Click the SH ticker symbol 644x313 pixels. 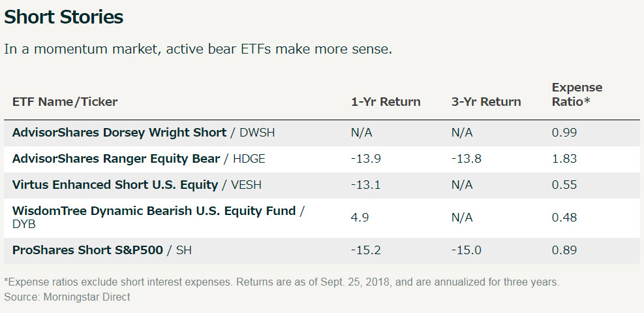click(183, 250)
